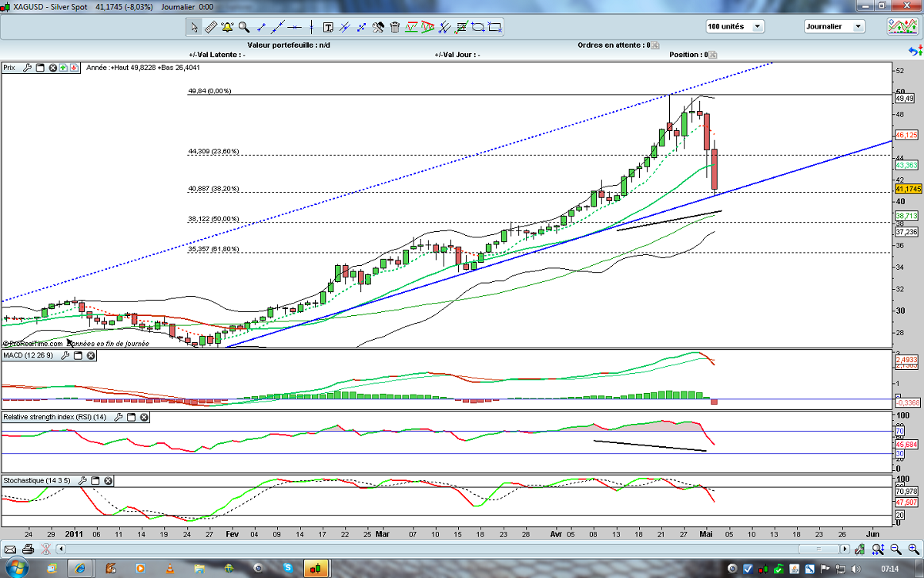Viewport: 924px width, 578px height.
Task: Zoom in with plus magnifier
Action: tap(914, 549)
